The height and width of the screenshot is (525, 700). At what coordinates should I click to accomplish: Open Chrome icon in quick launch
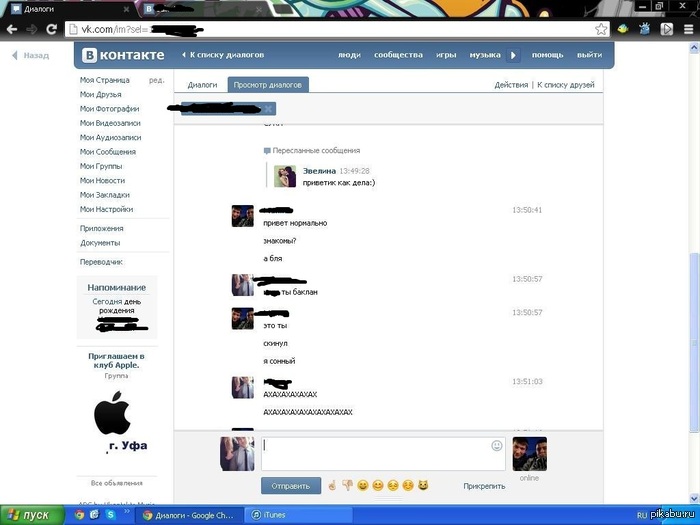79,515
